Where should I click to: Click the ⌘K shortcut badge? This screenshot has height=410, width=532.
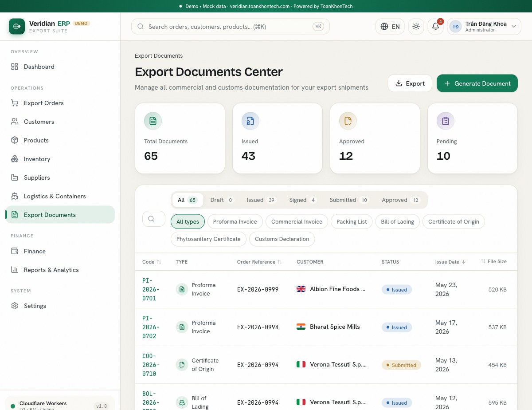[x=318, y=27]
